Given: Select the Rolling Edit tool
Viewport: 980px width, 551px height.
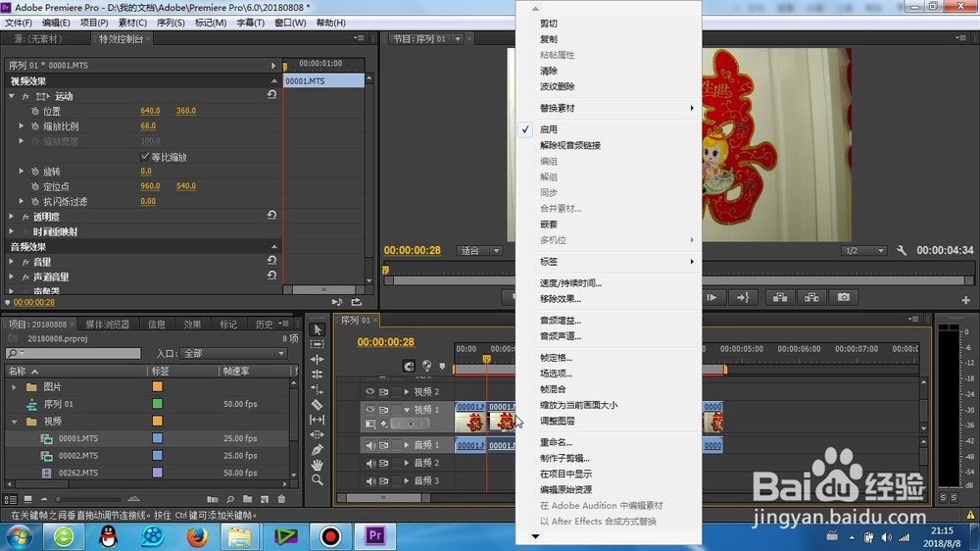Looking at the screenshot, I should [318, 375].
